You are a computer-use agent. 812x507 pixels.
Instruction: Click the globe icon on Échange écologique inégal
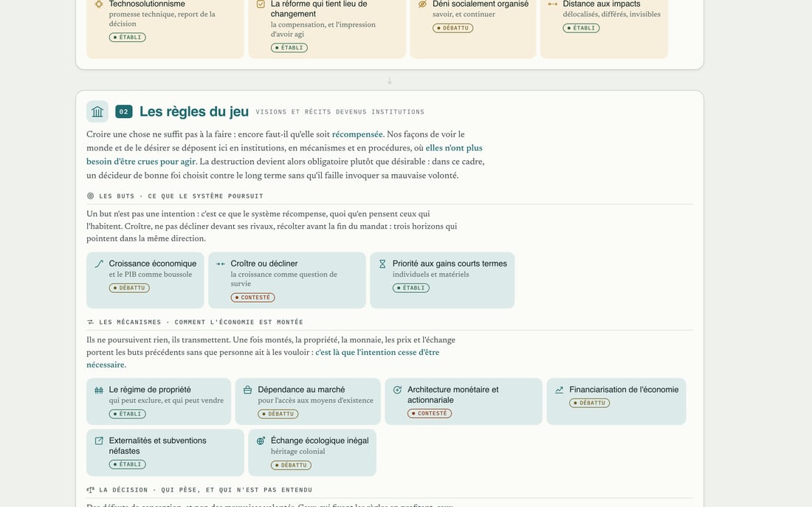[261, 441]
